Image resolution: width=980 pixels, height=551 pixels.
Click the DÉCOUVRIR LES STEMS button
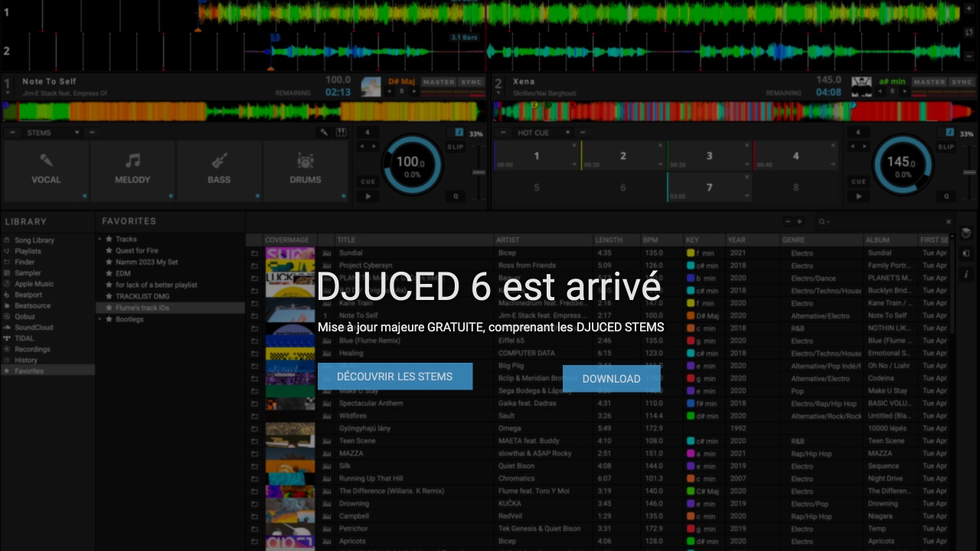(395, 377)
